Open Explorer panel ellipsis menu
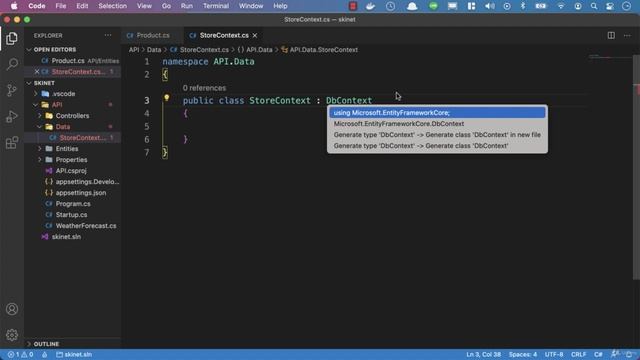This screenshot has width=640, height=360. tap(108, 36)
